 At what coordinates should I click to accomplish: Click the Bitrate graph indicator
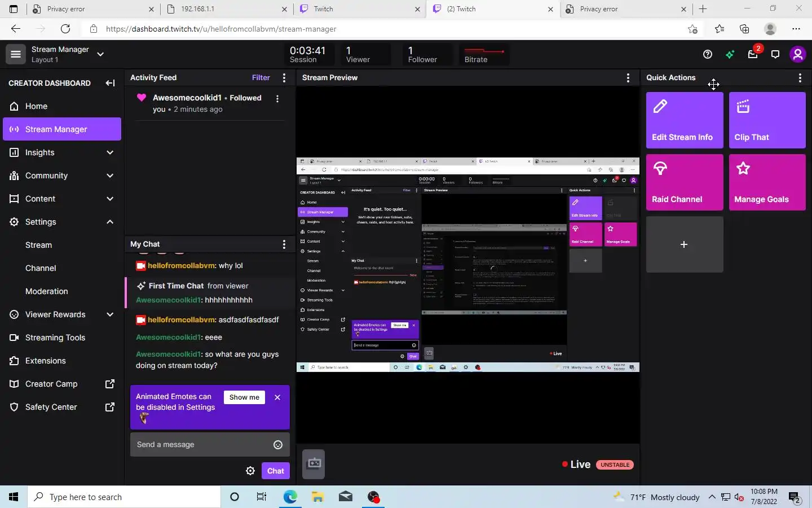tap(484, 54)
